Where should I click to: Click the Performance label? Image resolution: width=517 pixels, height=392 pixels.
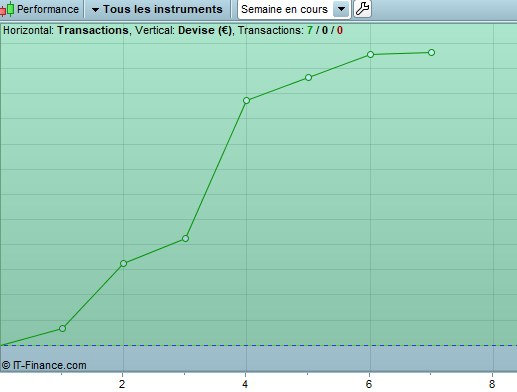pos(48,9)
